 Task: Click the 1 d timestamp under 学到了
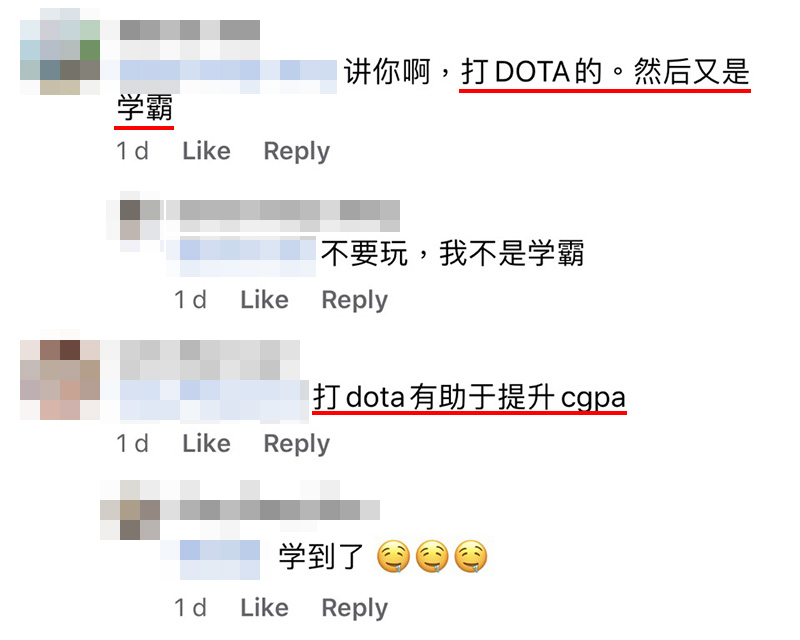coord(190,608)
